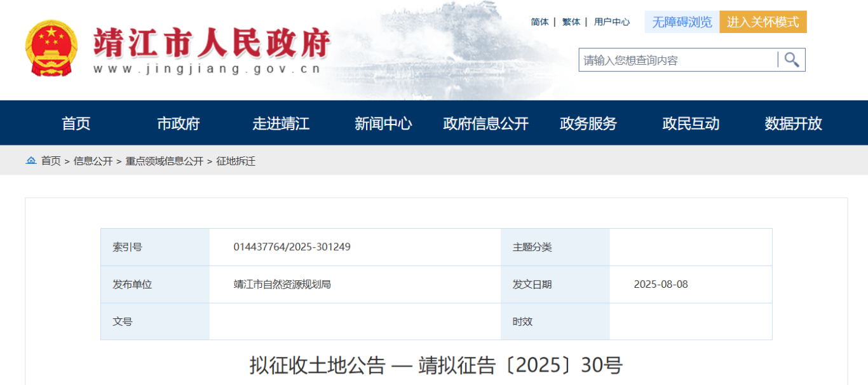Image resolution: width=868 pixels, height=385 pixels.
Task: Click the 文号 label cell
Action: click(155, 321)
